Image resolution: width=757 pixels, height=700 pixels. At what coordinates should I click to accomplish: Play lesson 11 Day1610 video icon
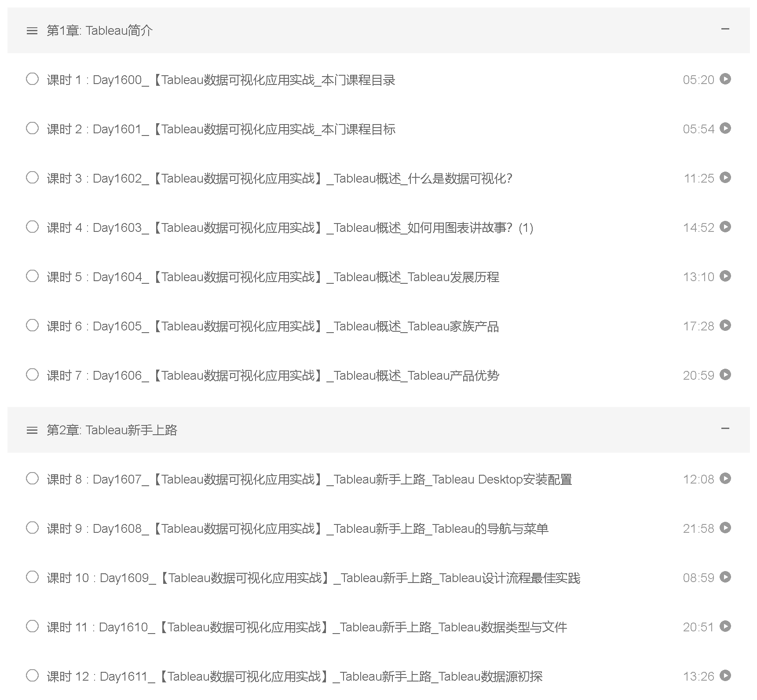725,626
